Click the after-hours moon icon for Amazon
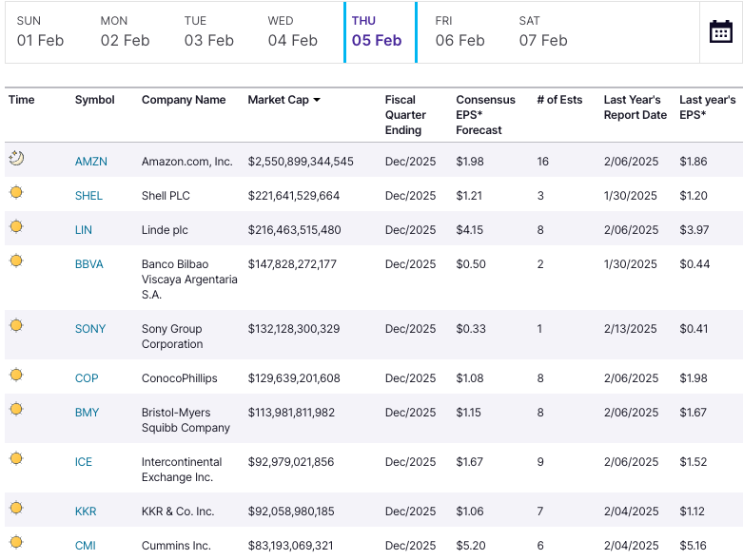Screen dimensions: 743x560 16,158
